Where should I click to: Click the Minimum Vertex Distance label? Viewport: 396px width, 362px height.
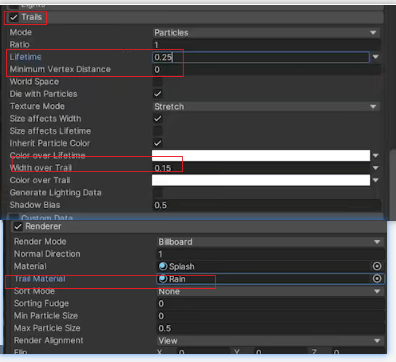[x=60, y=69]
